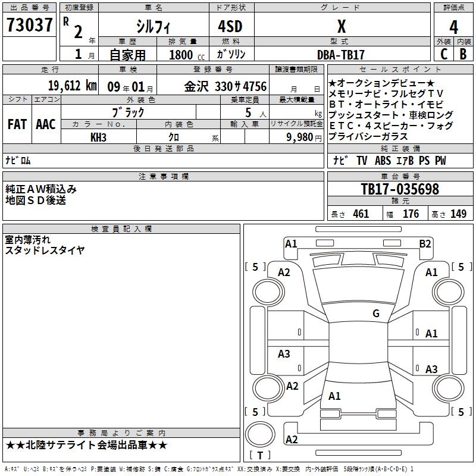The image size is (476, 476).
Task: Click the BT・オートライト・イモビ line
Action: tap(386, 104)
